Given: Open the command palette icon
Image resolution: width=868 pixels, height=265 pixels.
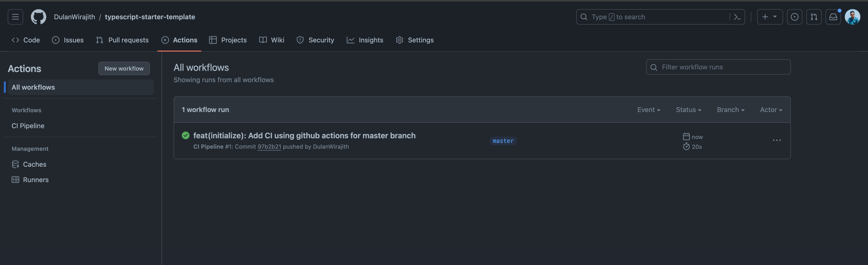Looking at the screenshot, I should pyautogui.click(x=737, y=17).
